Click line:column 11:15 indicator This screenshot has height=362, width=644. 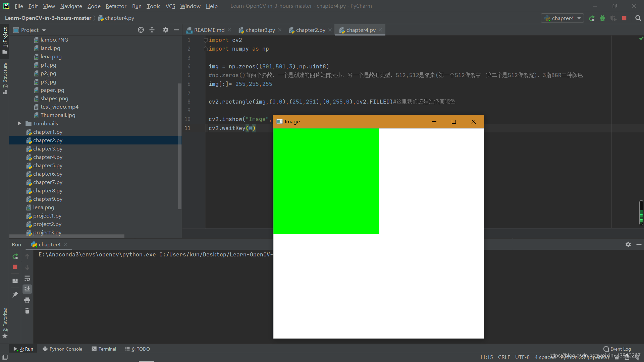tap(486, 357)
